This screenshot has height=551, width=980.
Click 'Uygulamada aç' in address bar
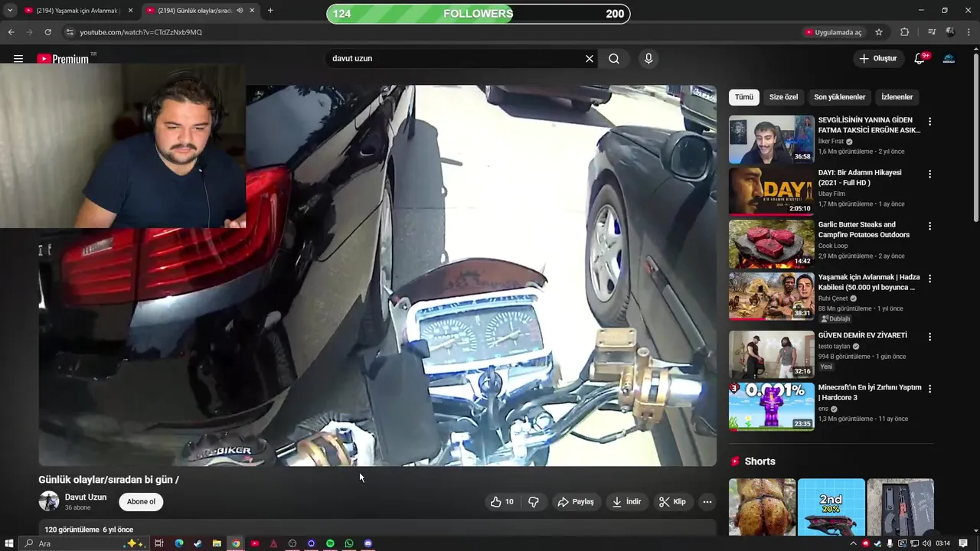(x=833, y=32)
